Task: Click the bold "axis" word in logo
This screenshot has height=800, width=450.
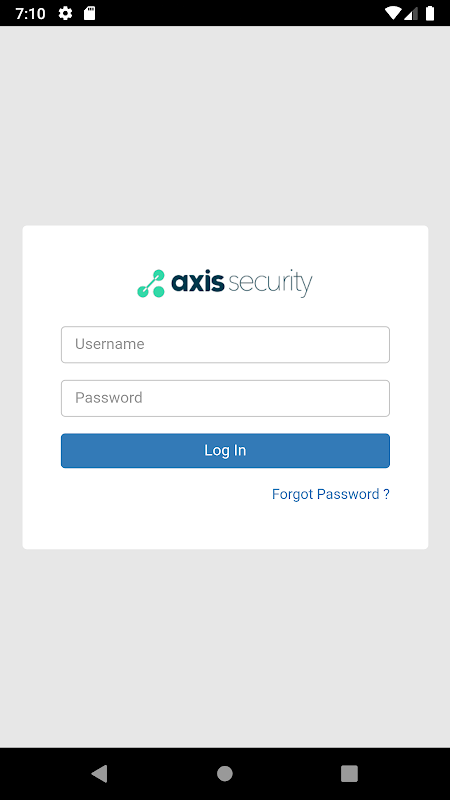Action: tap(197, 282)
